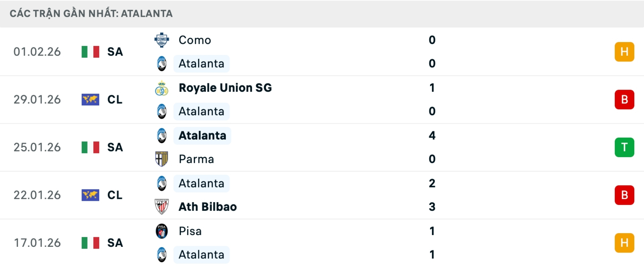Click the green T badge for Parma win

(624, 147)
